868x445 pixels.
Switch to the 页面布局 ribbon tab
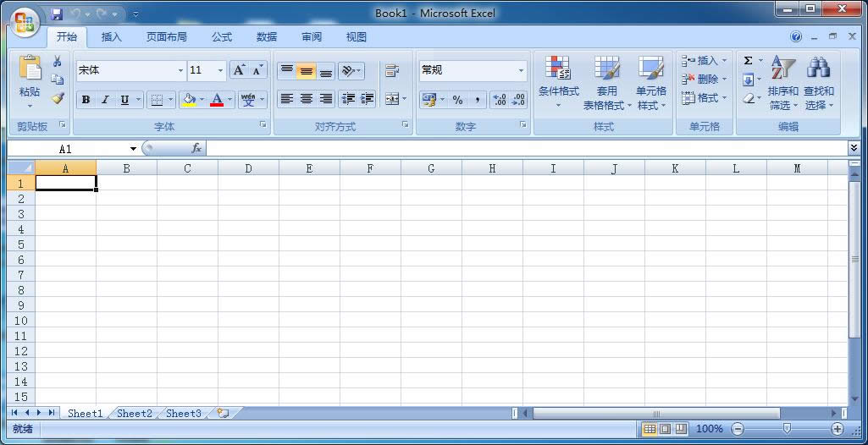(166, 37)
